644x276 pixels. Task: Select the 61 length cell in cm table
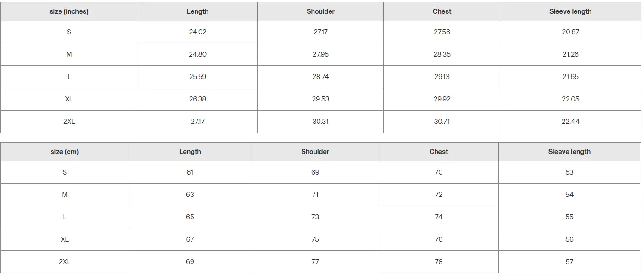(x=190, y=172)
